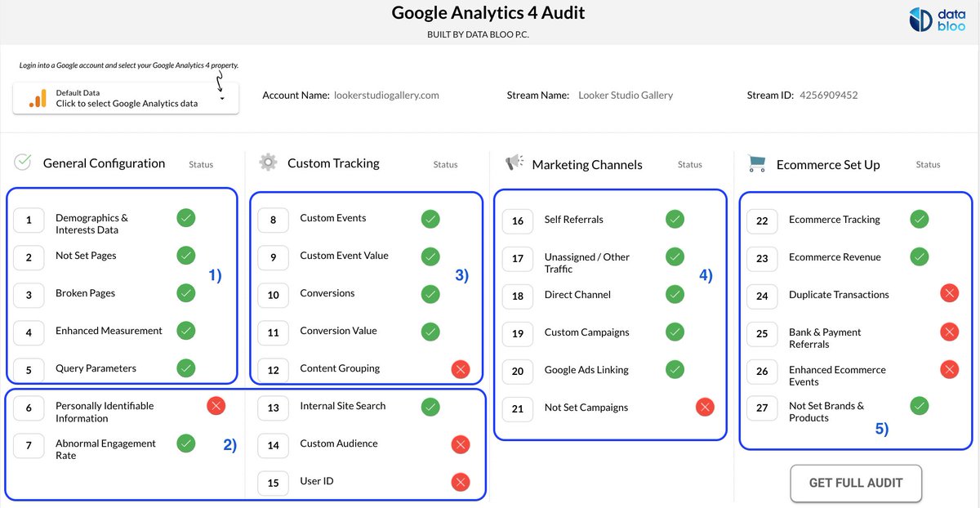Click green status icon for Query Parameters
Viewport: 980px width, 508px height.
[186, 368]
